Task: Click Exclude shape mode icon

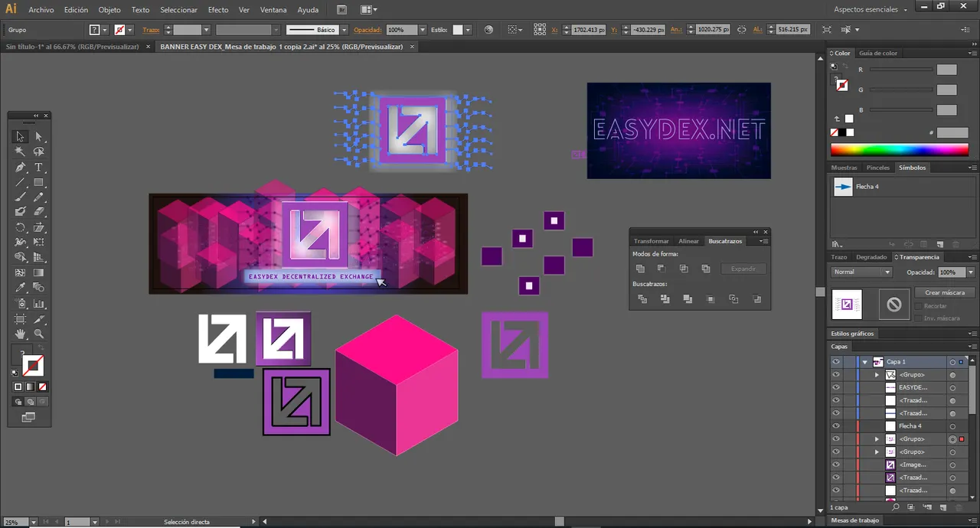Action: (x=706, y=269)
